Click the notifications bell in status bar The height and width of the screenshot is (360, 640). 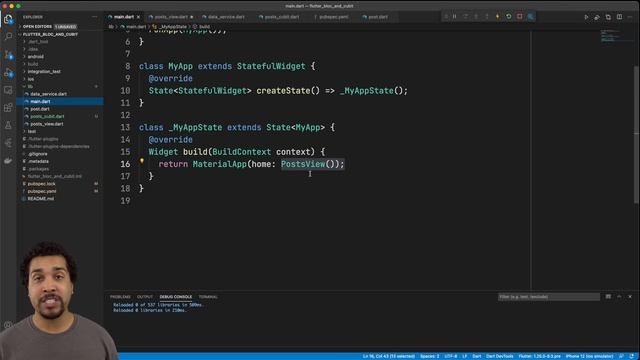pos(632,356)
